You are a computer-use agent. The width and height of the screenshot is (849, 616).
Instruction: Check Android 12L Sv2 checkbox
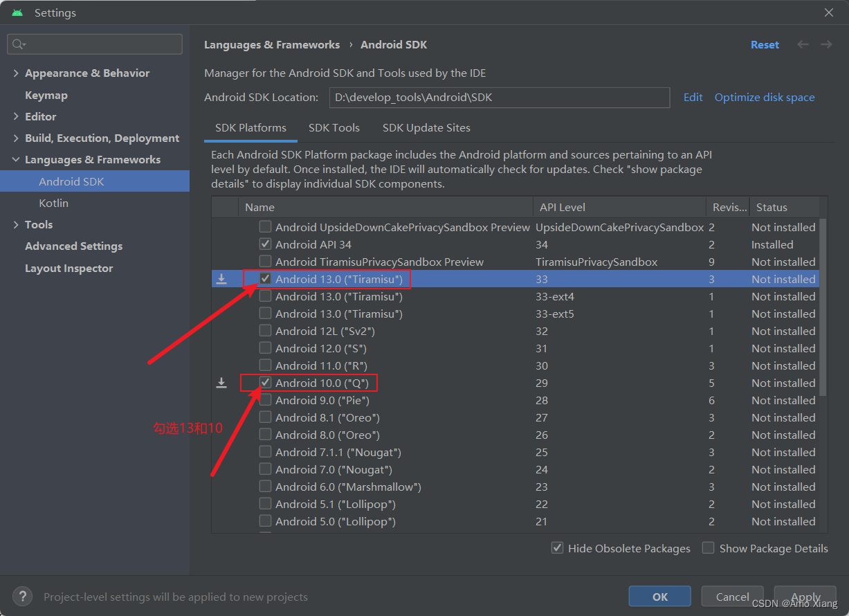(x=265, y=331)
